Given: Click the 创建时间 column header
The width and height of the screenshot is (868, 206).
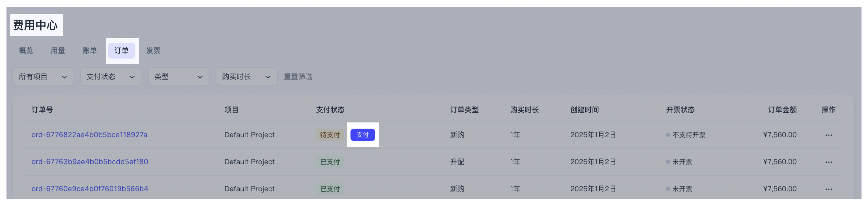Looking at the screenshot, I should [x=584, y=110].
